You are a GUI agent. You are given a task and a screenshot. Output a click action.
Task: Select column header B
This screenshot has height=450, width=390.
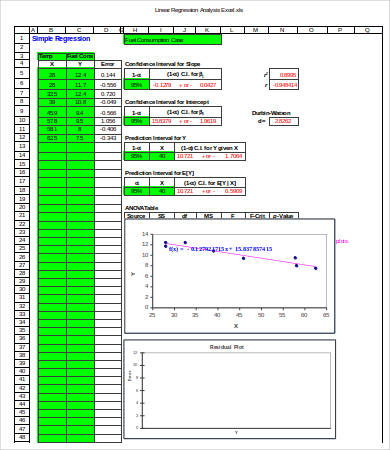pos(51,30)
